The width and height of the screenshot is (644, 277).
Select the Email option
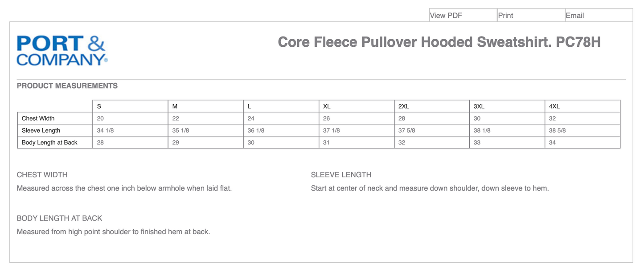click(x=574, y=15)
